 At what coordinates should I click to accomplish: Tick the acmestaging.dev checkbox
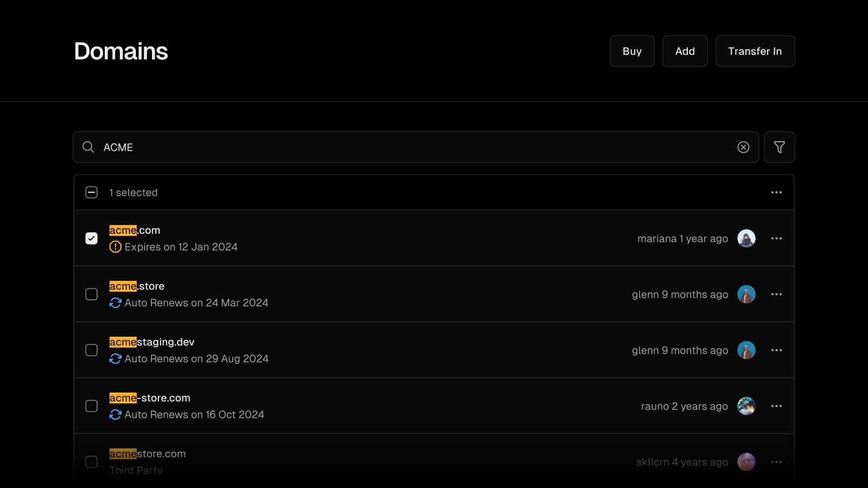[x=92, y=350]
